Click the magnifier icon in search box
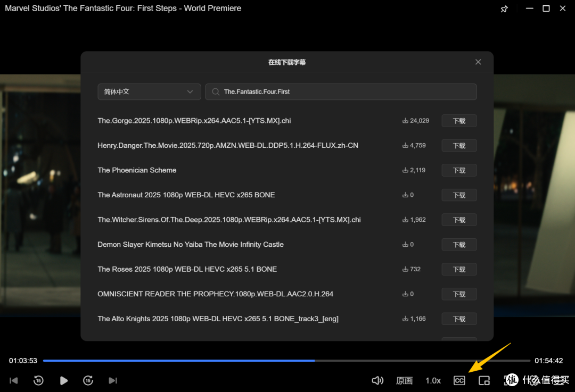Screen dimensions: 575x392 pos(216,91)
